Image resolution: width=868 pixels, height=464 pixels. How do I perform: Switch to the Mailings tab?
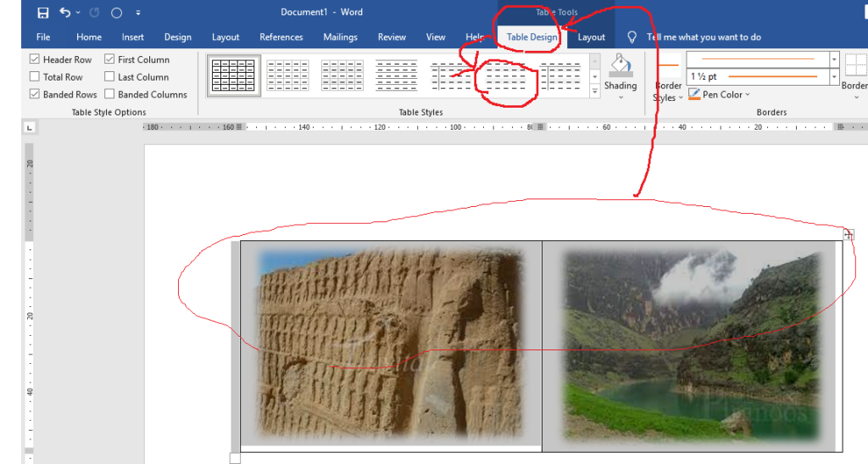coord(341,37)
